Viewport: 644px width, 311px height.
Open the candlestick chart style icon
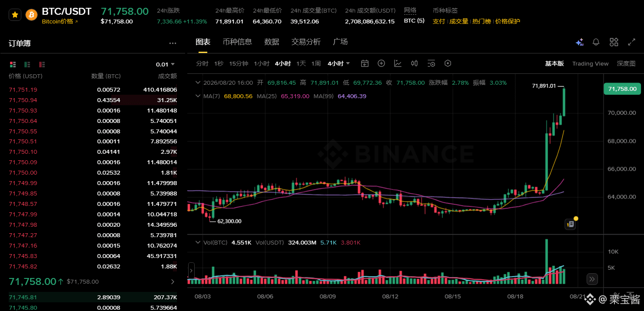414,63
